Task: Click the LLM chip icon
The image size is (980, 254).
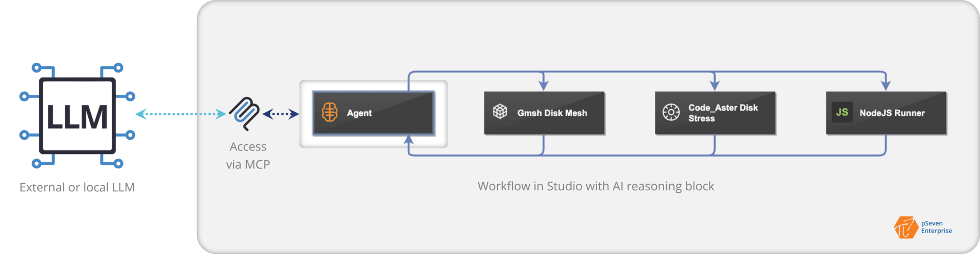Action: 77,116
